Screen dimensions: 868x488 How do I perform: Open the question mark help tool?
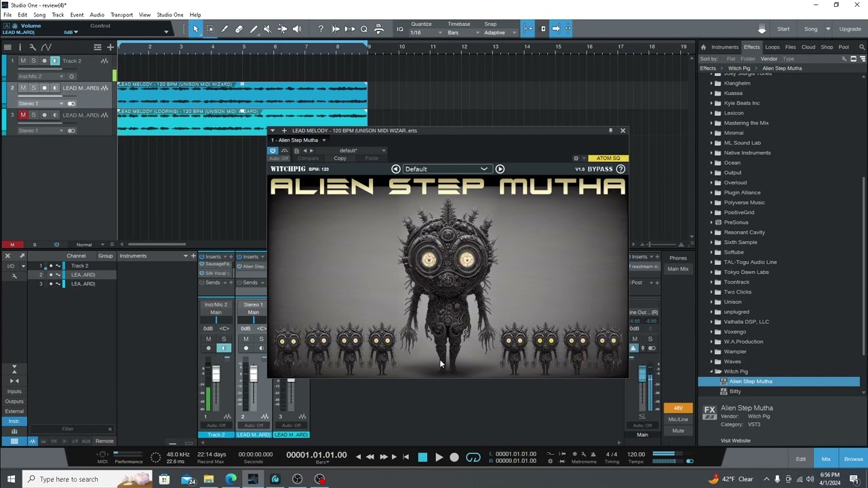[x=321, y=29]
